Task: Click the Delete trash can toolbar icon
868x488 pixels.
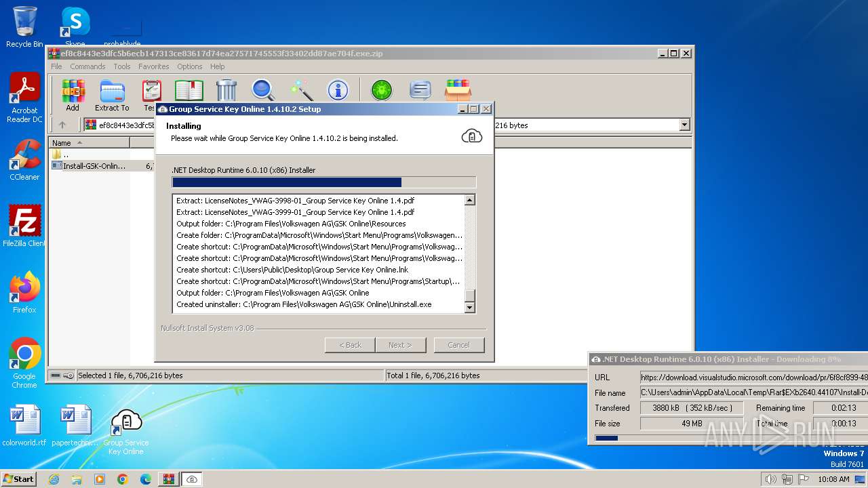Action: point(226,90)
